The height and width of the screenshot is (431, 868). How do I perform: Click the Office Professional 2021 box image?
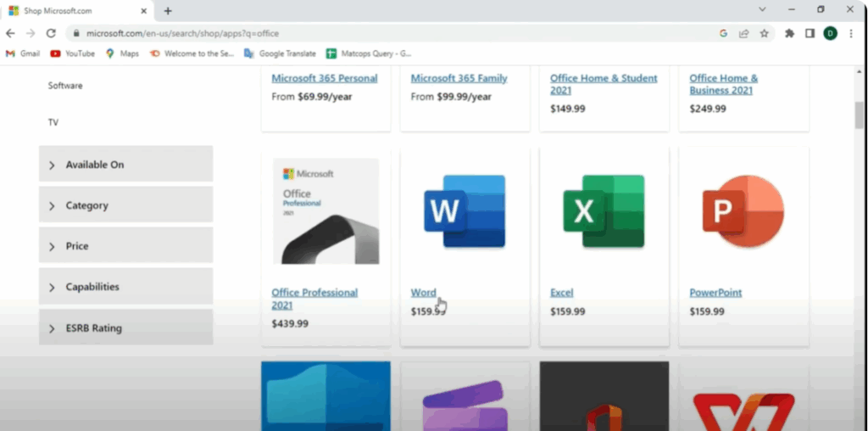[x=326, y=211]
